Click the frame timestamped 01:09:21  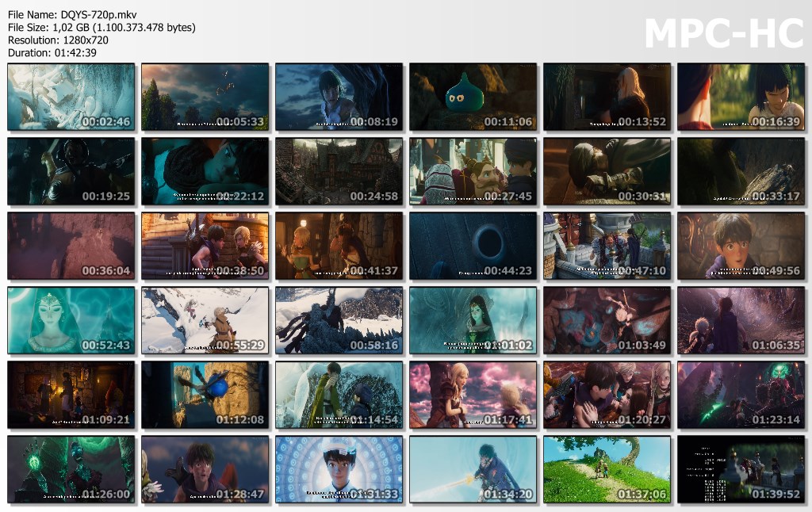(x=71, y=395)
